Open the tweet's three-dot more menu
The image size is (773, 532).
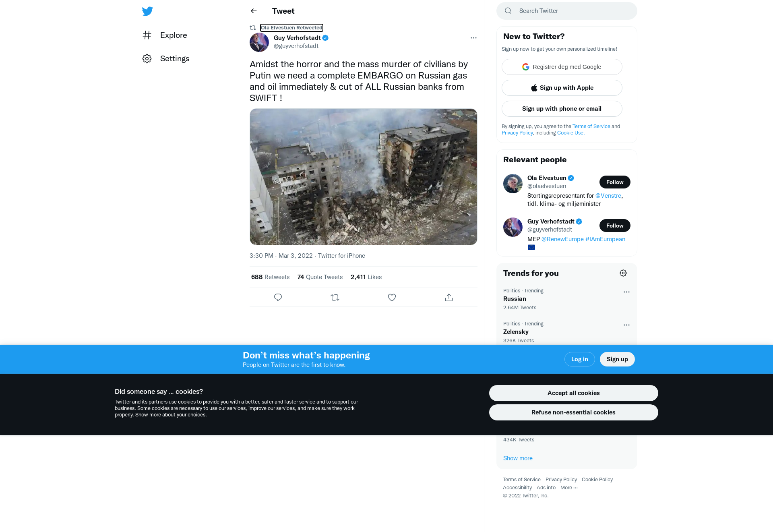tap(473, 38)
